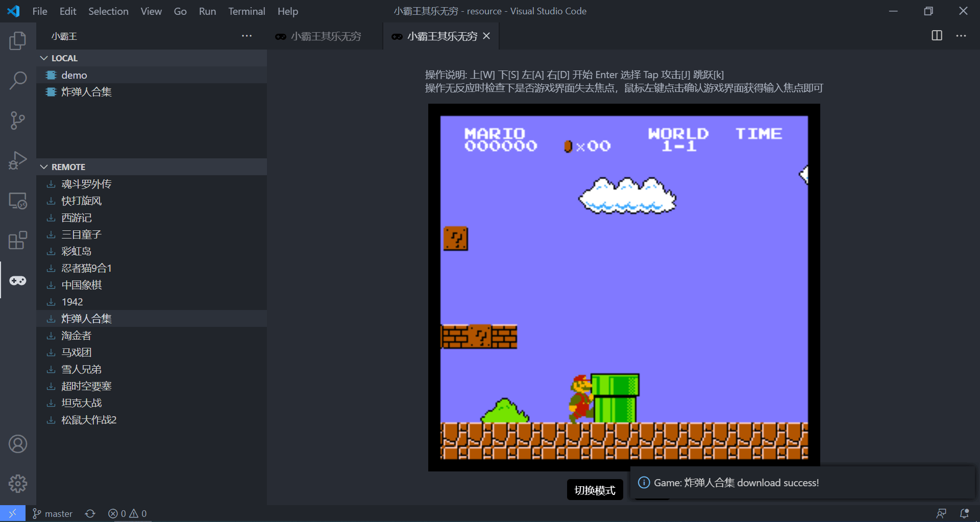Image resolution: width=980 pixels, height=522 pixels.
Task: Open the Go menu
Action: (180, 11)
